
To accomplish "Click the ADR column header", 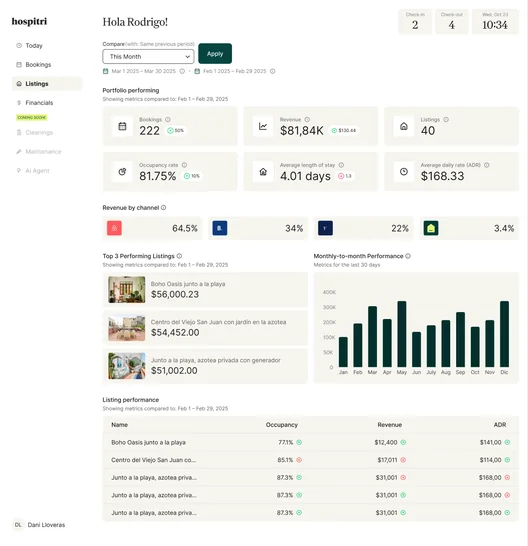I will click(500, 425).
